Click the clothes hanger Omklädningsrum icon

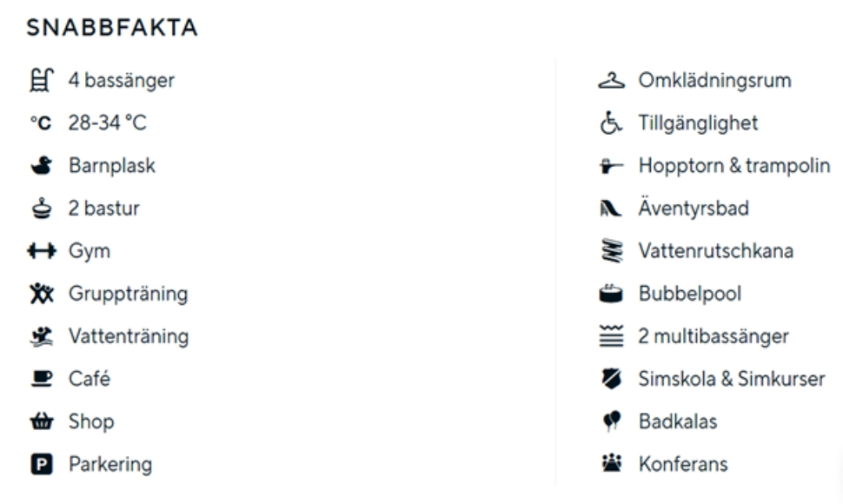[614, 82]
